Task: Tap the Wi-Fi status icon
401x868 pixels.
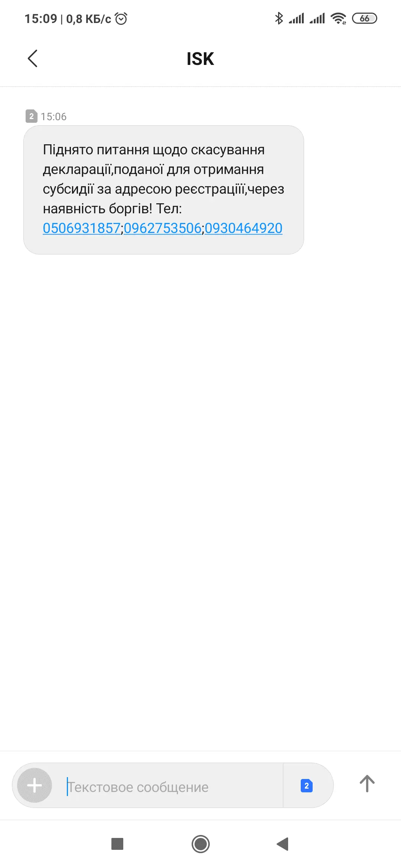Action: (x=338, y=18)
